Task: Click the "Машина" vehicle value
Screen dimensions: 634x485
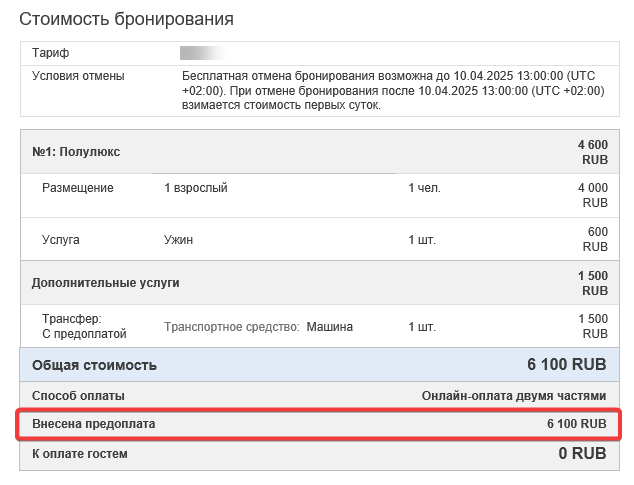Action: pos(329,327)
